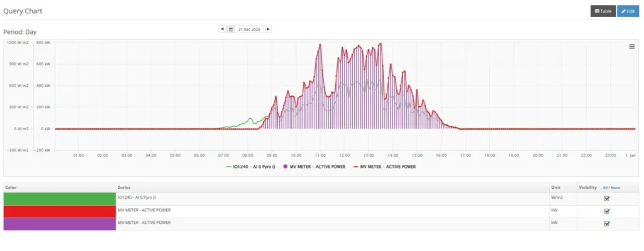Open the chart hamburger context menu
Viewport: 644px width, 251px height.
(x=632, y=47)
